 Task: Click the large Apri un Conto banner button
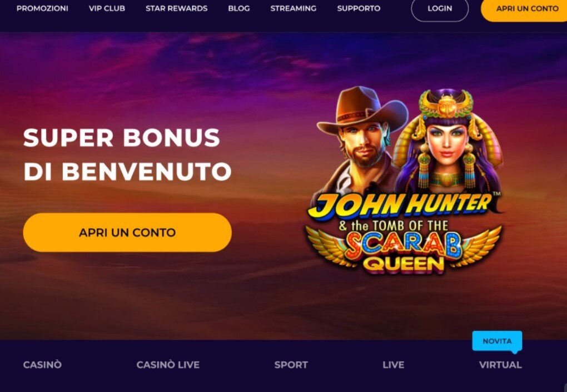point(127,232)
